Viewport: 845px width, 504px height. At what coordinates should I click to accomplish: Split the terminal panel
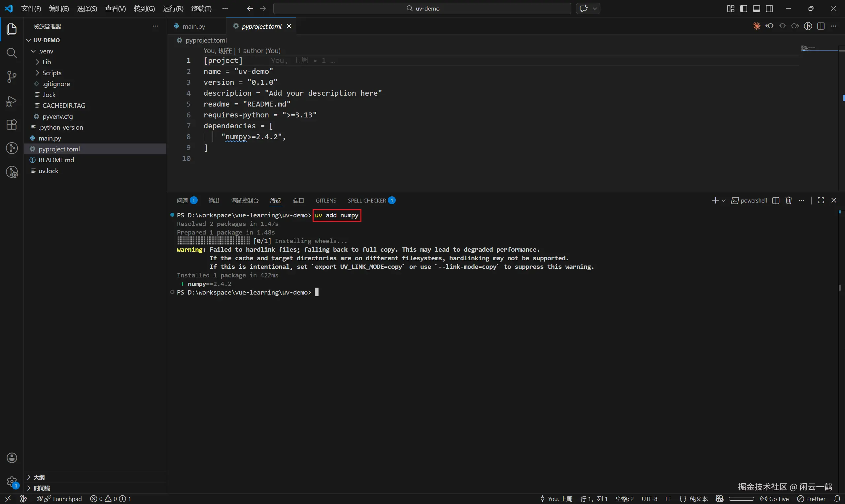(776, 200)
